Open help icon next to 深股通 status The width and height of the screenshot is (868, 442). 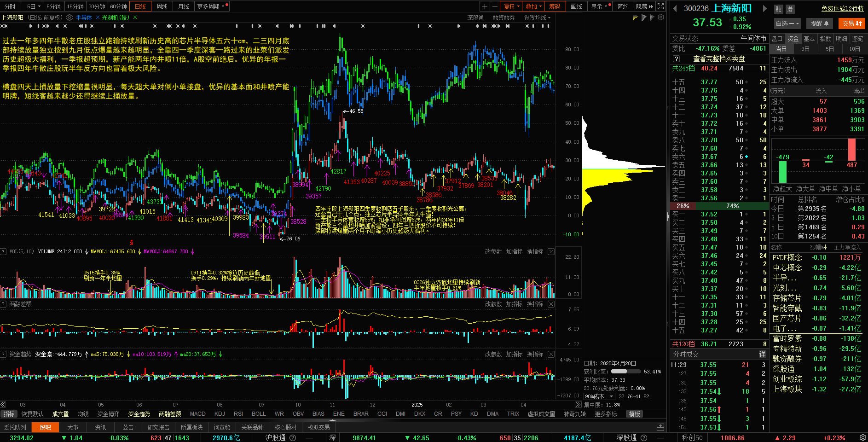coord(644,438)
